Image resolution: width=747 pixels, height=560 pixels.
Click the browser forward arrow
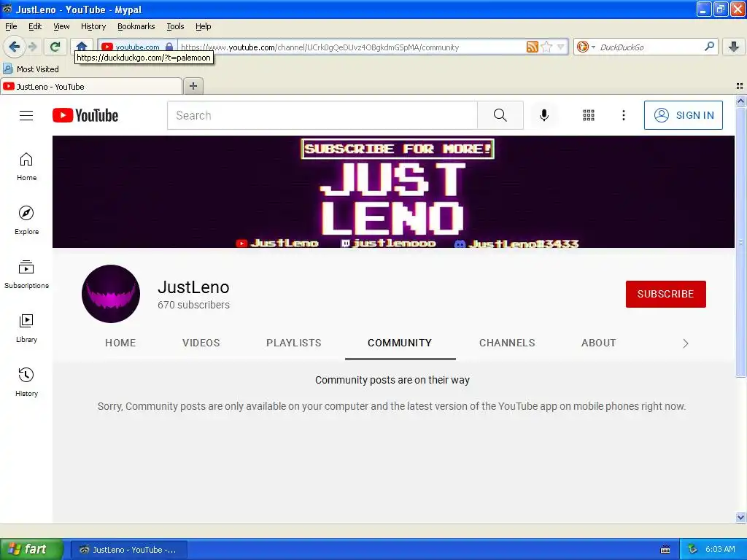pos(33,47)
